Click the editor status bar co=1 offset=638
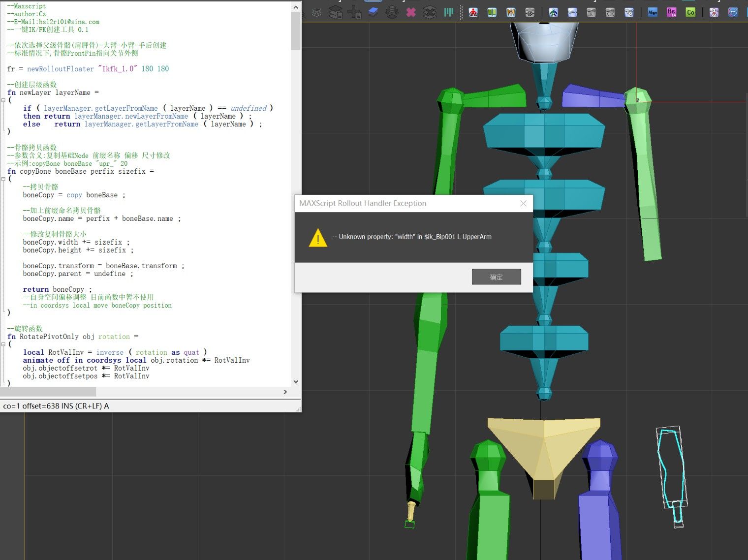748x560 pixels. click(x=56, y=406)
